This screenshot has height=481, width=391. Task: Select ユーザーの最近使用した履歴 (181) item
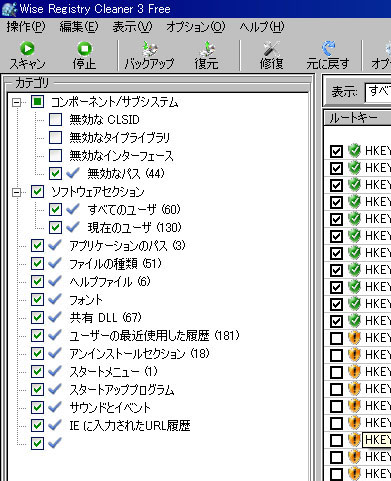pyautogui.click(x=154, y=336)
